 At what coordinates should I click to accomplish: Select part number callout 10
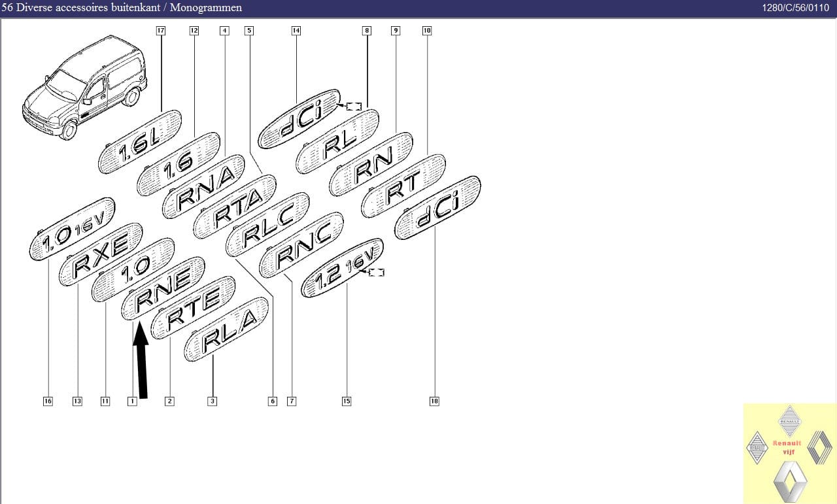click(427, 31)
